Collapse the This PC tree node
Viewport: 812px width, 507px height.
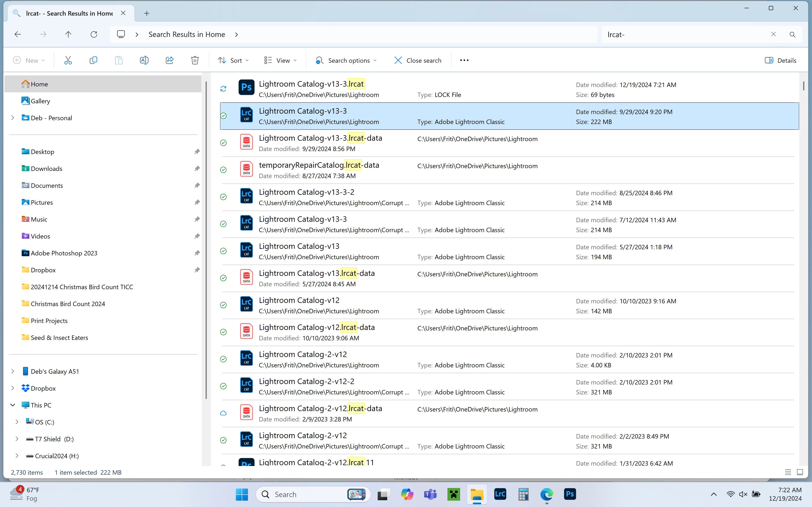[13, 405]
